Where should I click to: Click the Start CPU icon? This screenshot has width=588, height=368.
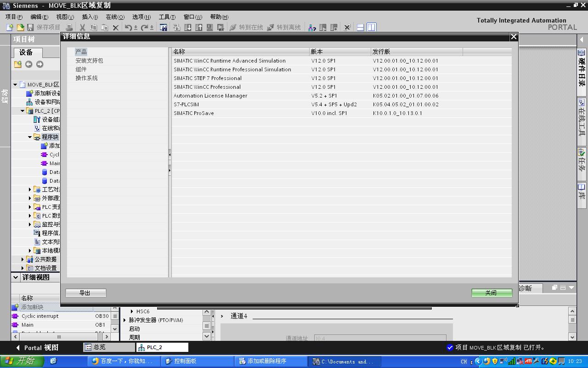[x=323, y=28]
